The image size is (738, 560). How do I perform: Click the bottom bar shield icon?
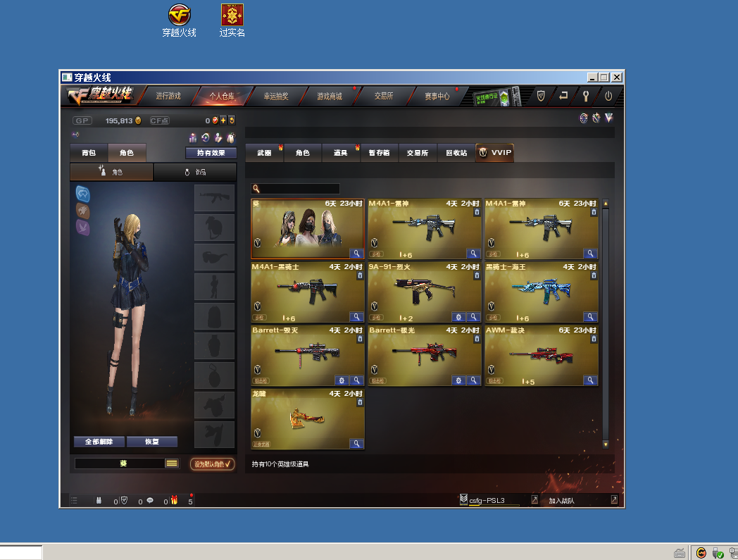(x=124, y=500)
